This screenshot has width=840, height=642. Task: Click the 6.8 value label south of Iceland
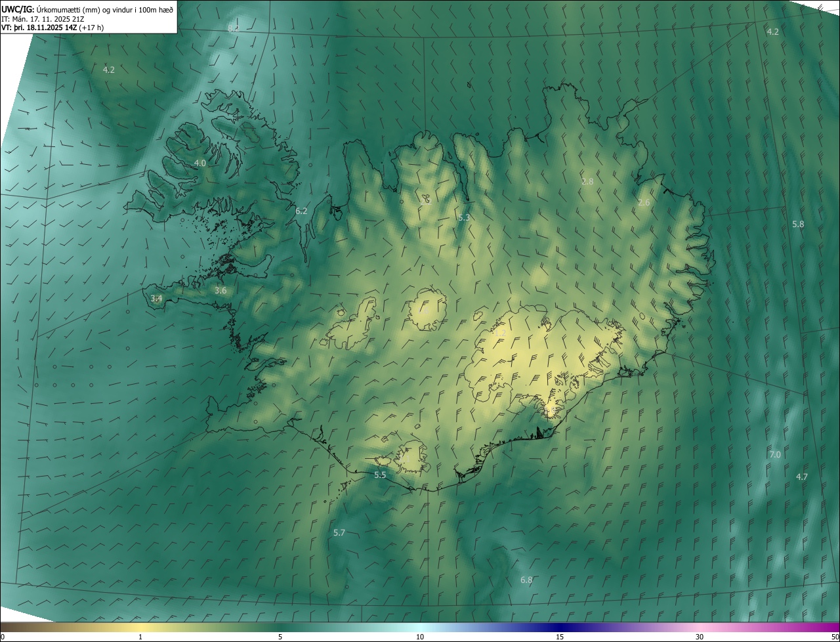(526, 580)
